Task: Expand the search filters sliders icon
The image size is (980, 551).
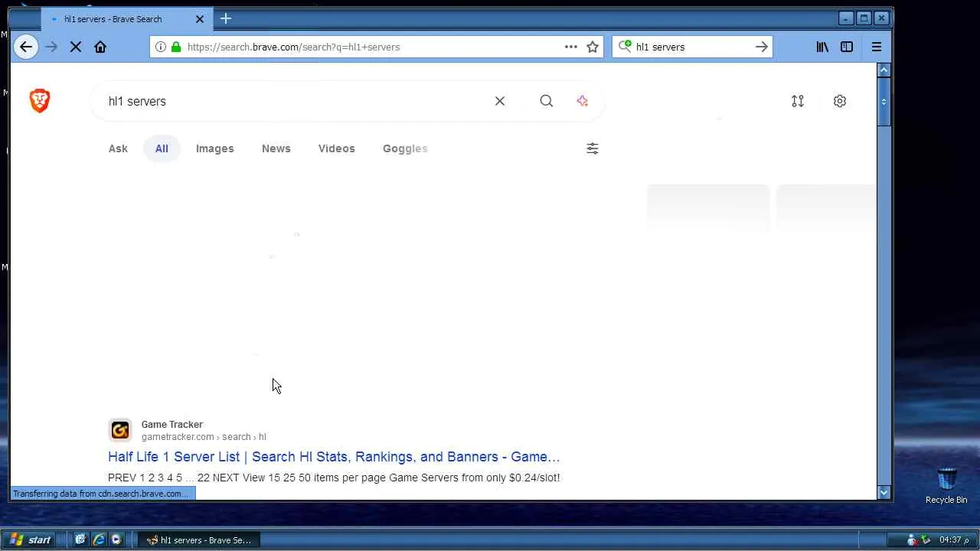Action: (593, 148)
